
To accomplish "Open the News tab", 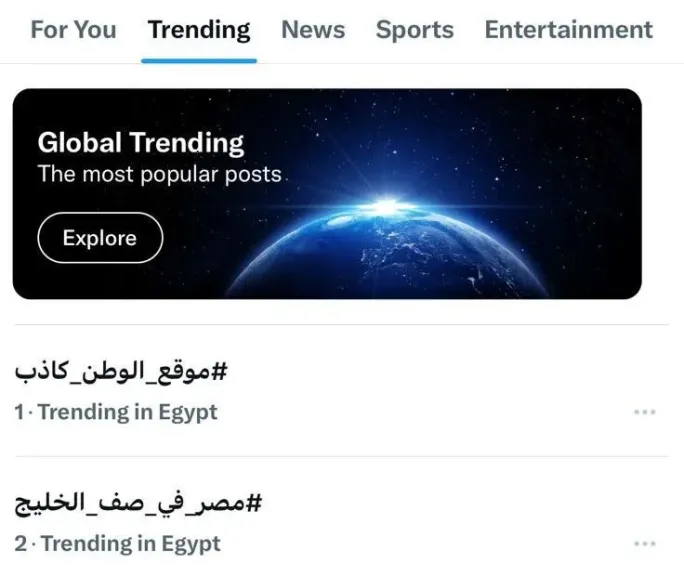I will pos(313,30).
